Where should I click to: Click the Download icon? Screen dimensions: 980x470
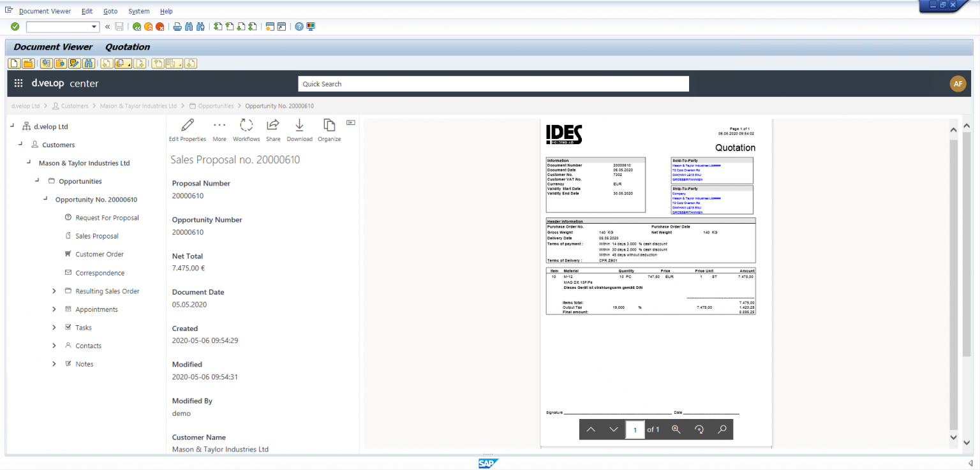click(x=299, y=125)
